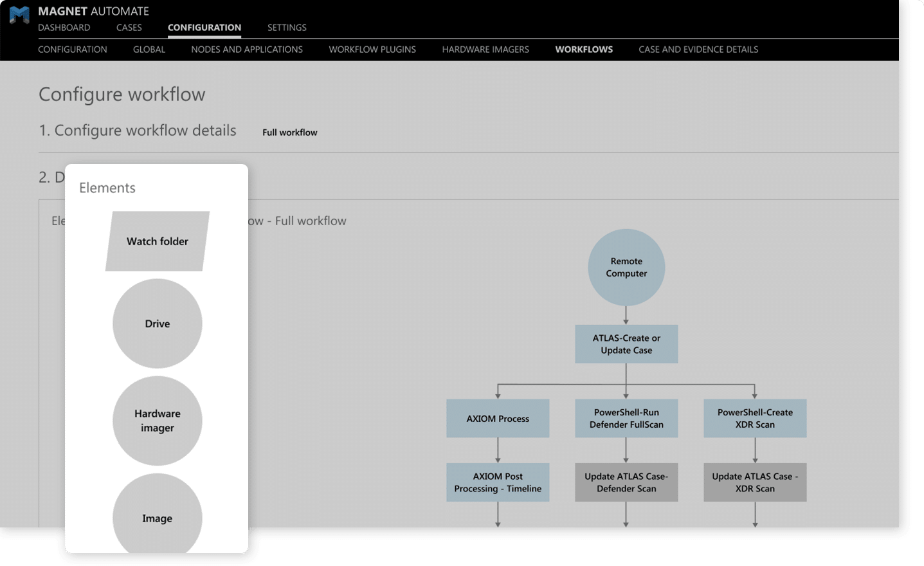Viewport: 924px width, 566px height.
Task: Choose the Hardware imager element
Action: tap(158, 421)
